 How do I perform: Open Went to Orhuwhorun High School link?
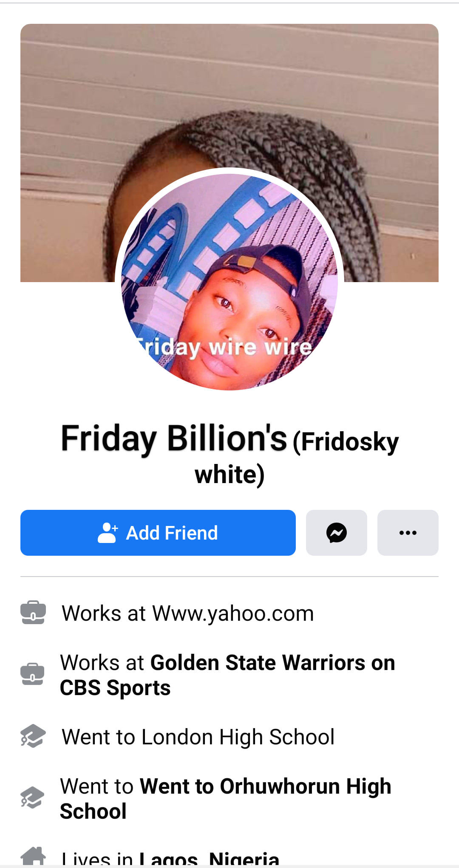[x=225, y=799]
